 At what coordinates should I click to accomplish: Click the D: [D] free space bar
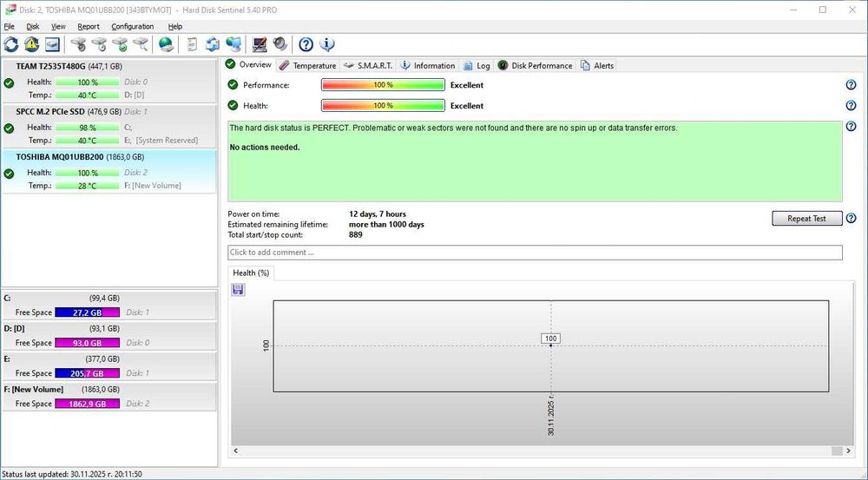[88, 343]
